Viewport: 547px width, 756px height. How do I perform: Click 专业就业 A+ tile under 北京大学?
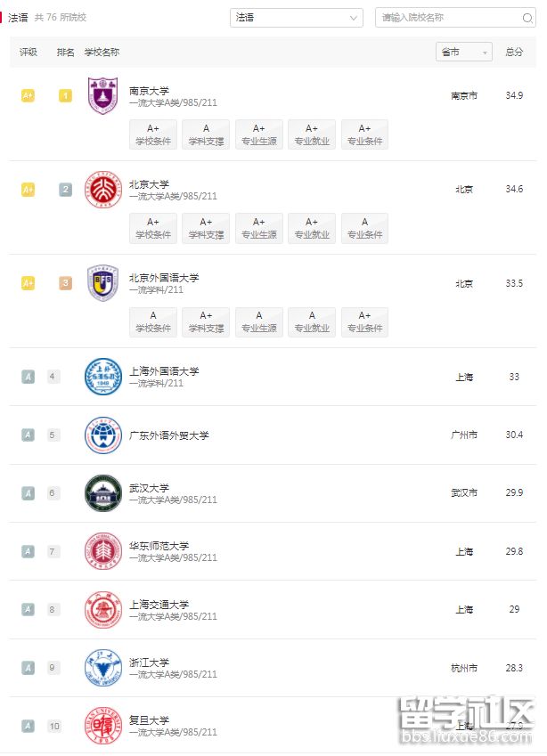point(312,228)
